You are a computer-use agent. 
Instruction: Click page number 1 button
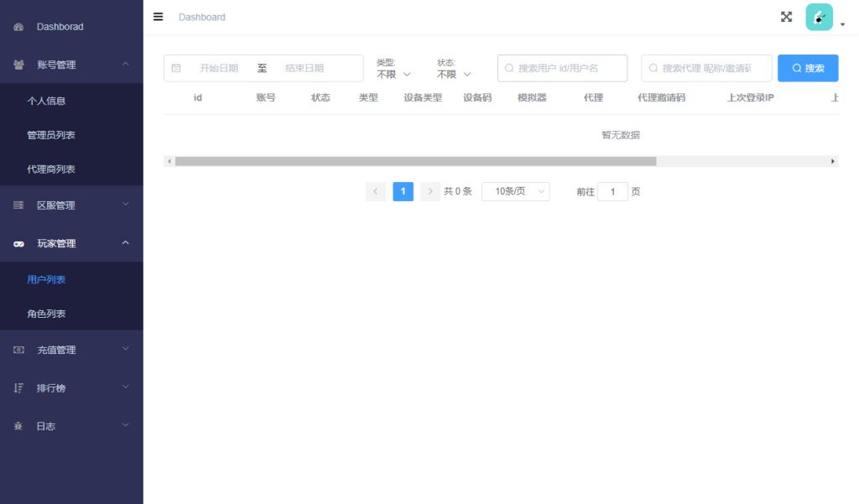403,191
